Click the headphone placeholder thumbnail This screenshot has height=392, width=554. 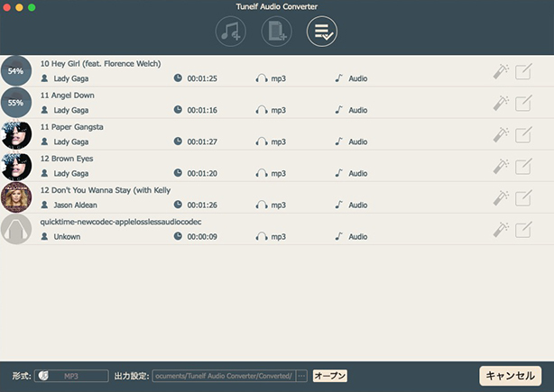[16, 229]
